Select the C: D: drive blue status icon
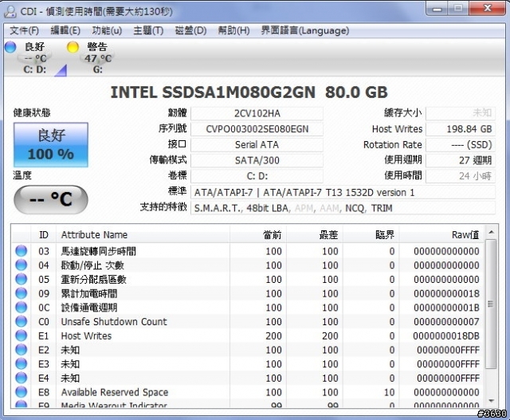This screenshot has width=510, height=420. (10, 47)
